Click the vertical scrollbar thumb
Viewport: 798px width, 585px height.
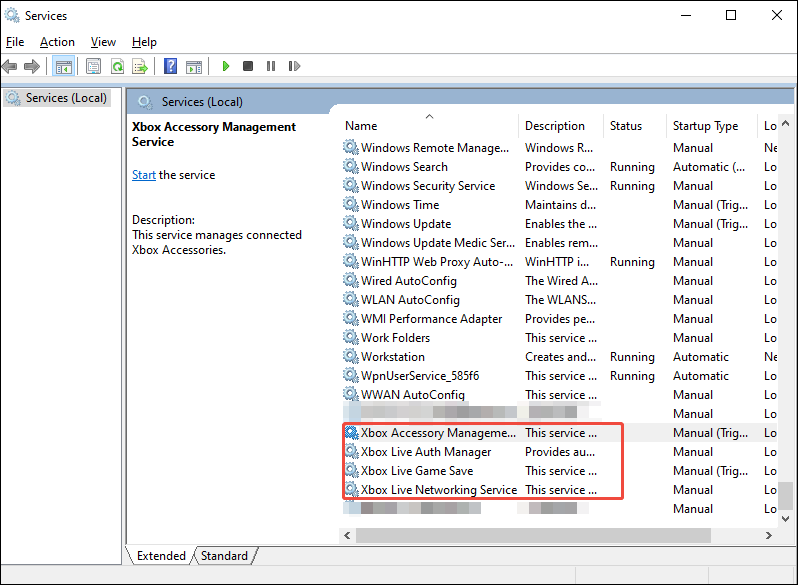[785, 495]
